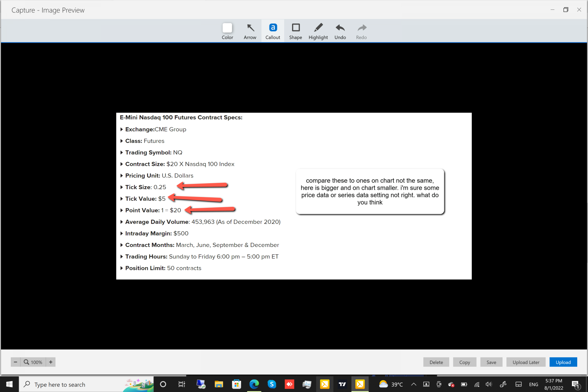Delete the captured image
The height and width of the screenshot is (392, 588).
tap(436, 362)
